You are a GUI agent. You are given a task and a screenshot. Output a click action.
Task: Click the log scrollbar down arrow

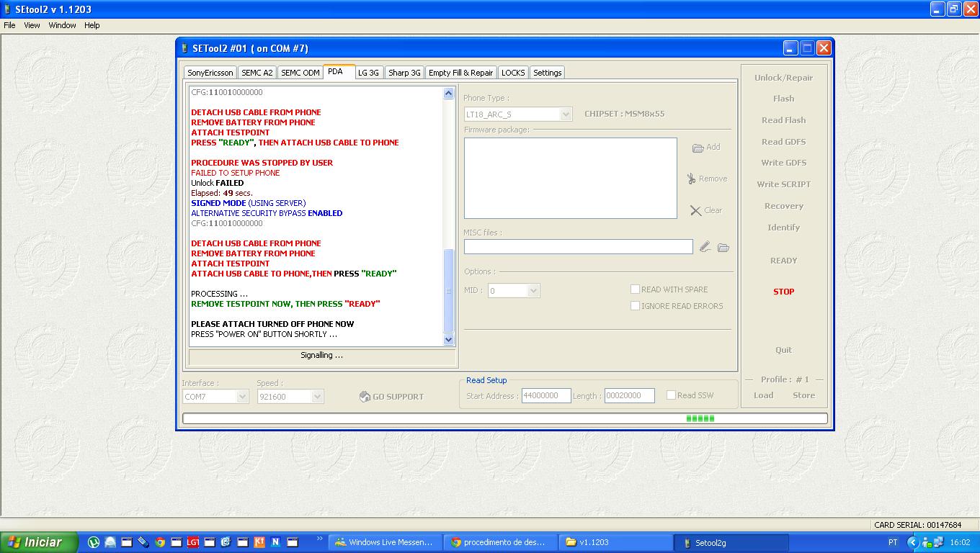coord(448,339)
